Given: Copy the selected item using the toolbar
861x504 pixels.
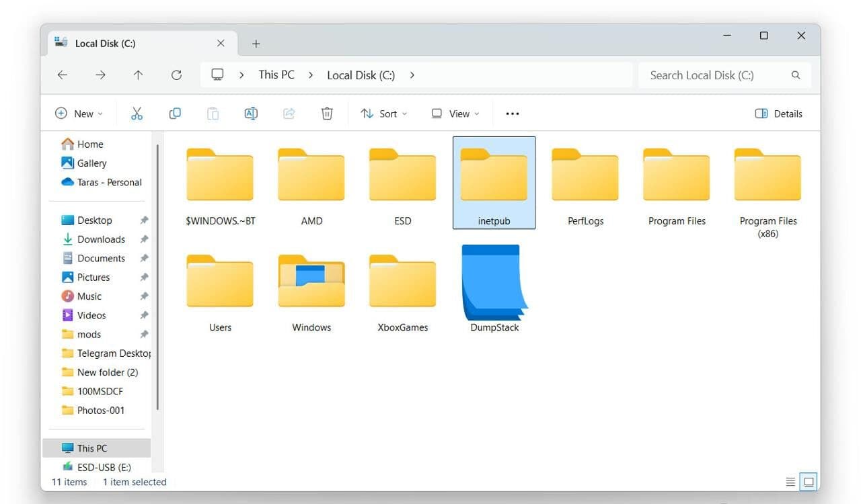Looking at the screenshot, I should coord(175,113).
